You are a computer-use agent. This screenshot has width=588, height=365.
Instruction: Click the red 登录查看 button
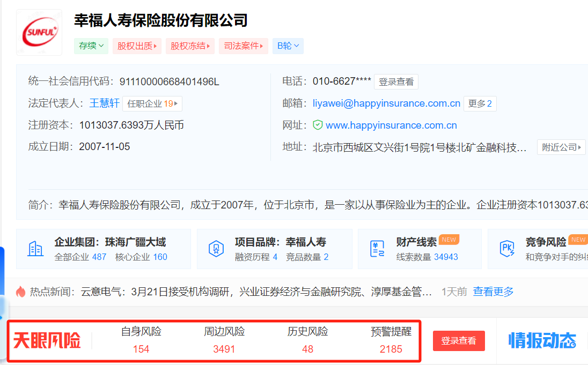pos(459,341)
